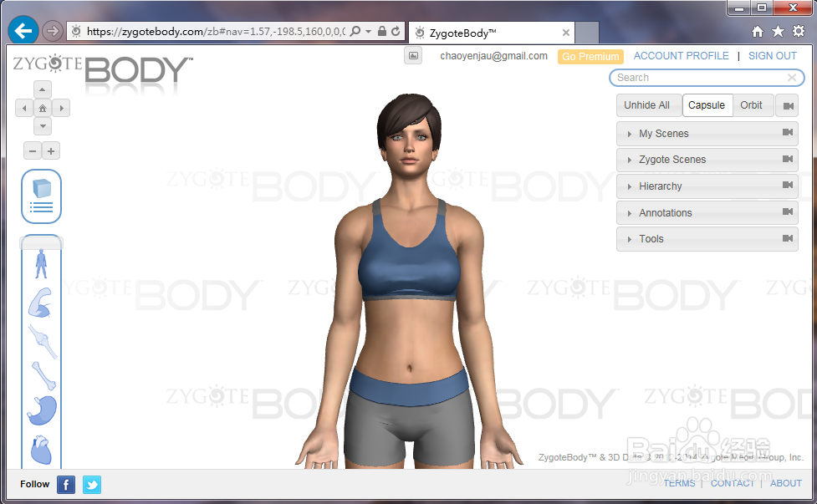Close the ZygoteBody browser tab

click(x=566, y=33)
